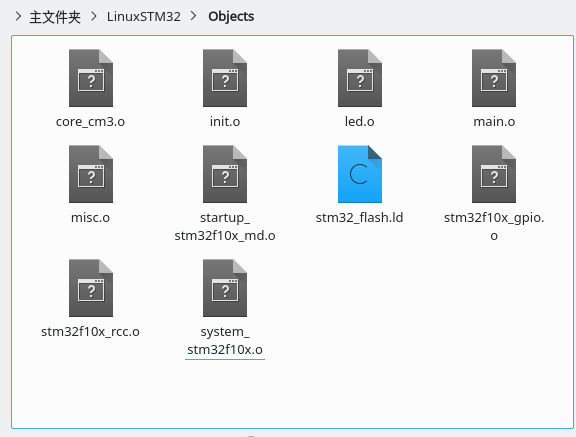Expand the chevron before 主文件夹 breadcrumb
Image resolution: width=576 pixels, height=437 pixels.
point(18,16)
